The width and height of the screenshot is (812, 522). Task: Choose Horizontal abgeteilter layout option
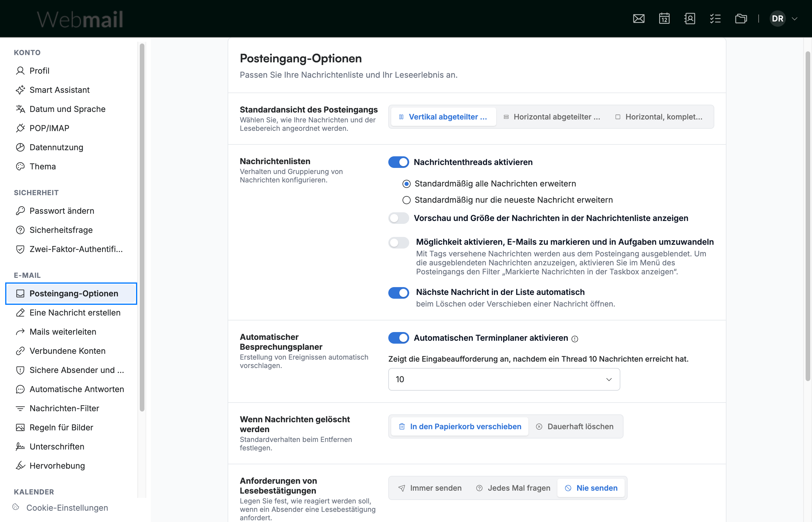pyautogui.click(x=552, y=117)
